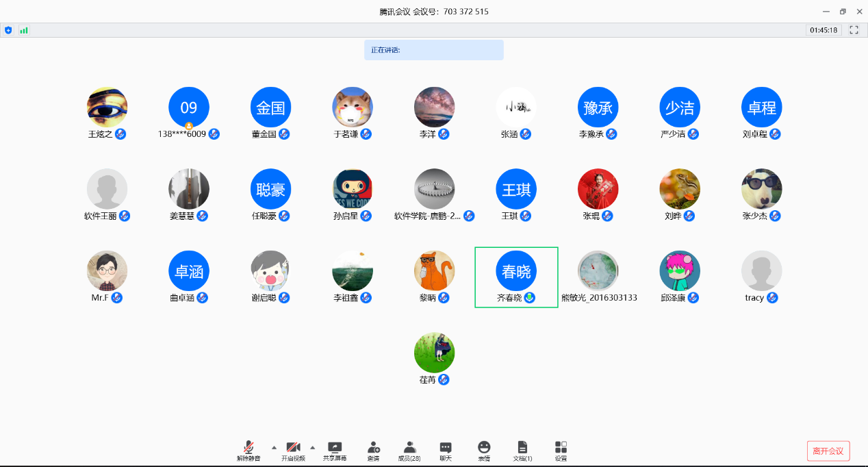
Task: Open the 表情 emoji reactions
Action: pos(484,451)
